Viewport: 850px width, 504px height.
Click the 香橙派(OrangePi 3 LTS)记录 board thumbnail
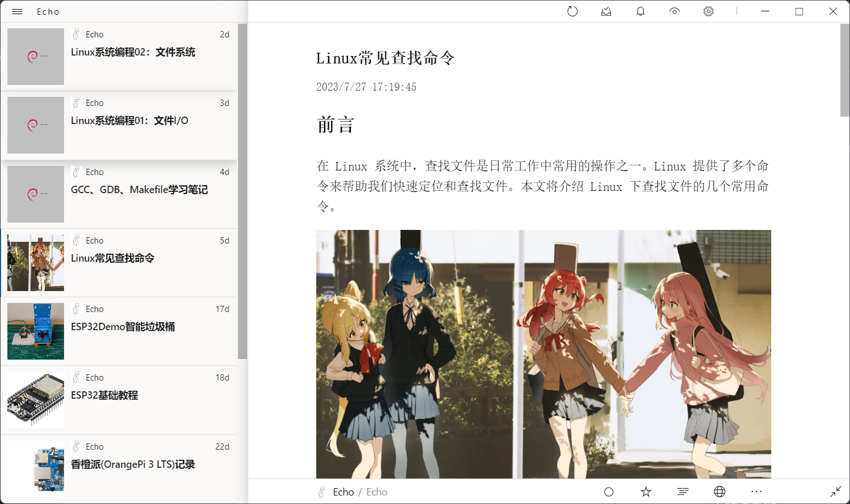click(36, 469)
